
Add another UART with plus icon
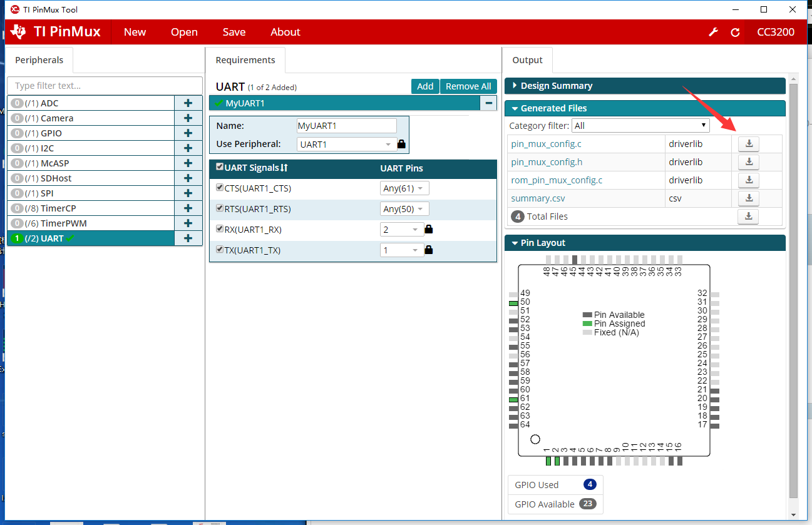(188, 238)
